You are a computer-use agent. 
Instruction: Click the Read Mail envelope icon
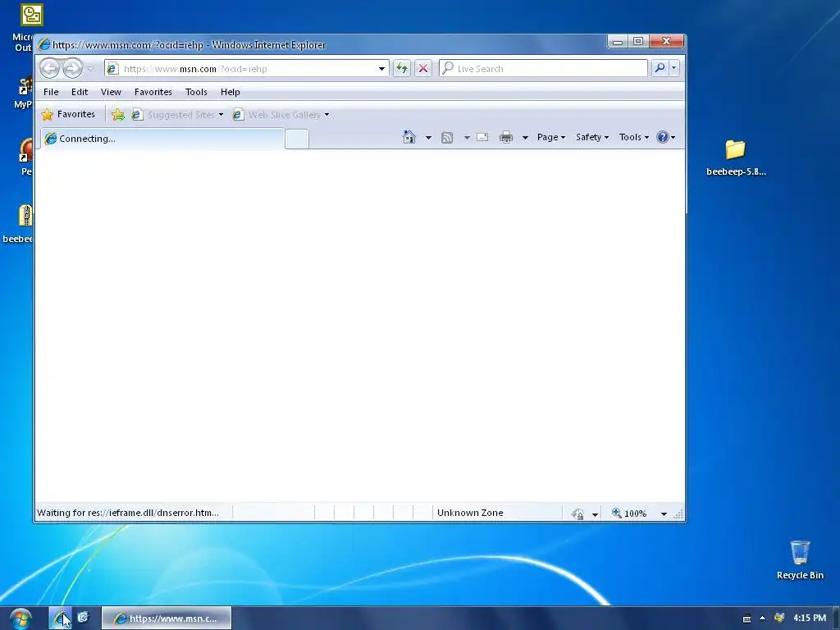coord(482,137)
